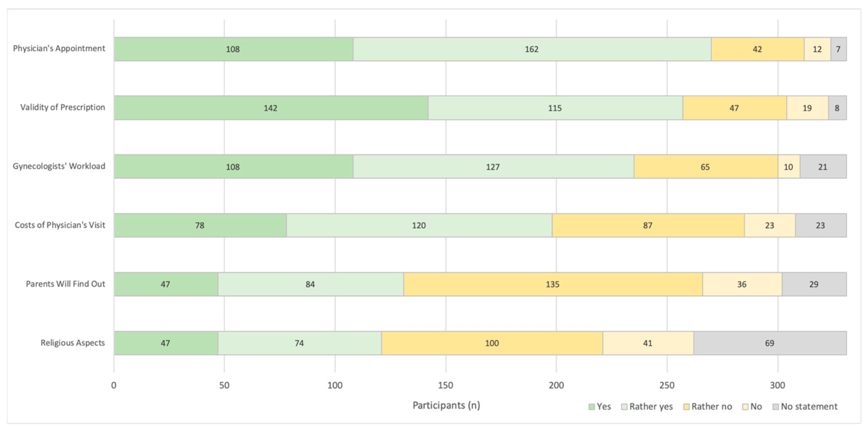Click the 65 Rather no segment in Gynecologists' Workload
The image size is (868, 432).
click(705, 167)
